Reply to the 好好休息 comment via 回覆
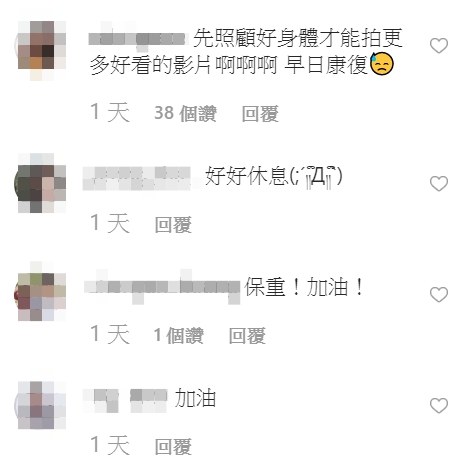The width and height of the screenshot is (464, 470). pyautogui.click(x=173, y=224)
